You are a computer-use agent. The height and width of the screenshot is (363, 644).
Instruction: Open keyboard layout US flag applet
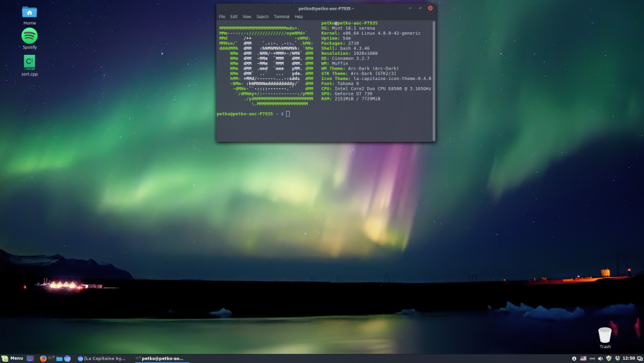(x=583, y=358)
